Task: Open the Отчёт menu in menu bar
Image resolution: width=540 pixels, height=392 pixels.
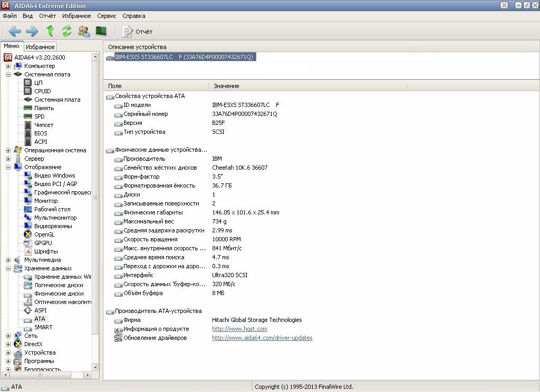Action: (47, 16)
